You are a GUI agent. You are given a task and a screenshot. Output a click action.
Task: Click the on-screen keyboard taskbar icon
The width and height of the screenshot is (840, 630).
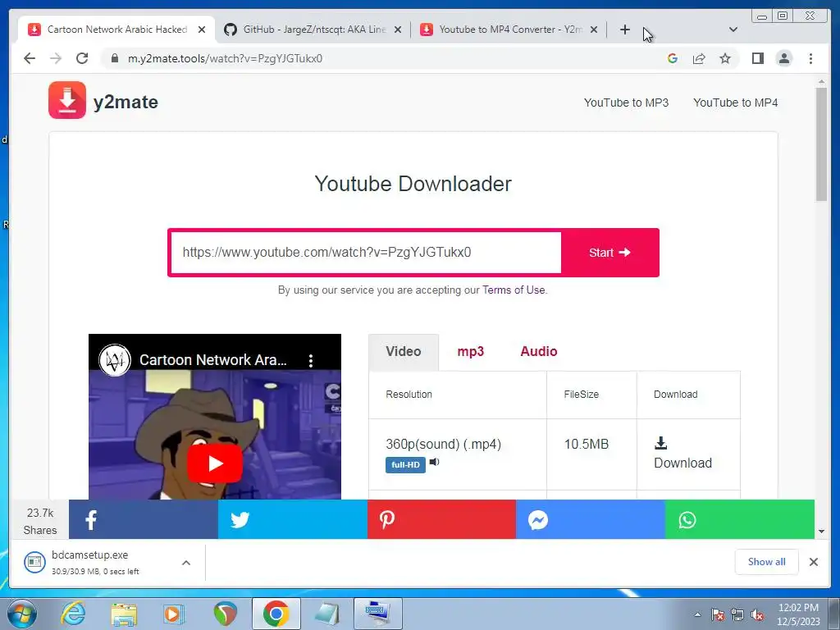(x=378, y=614)
